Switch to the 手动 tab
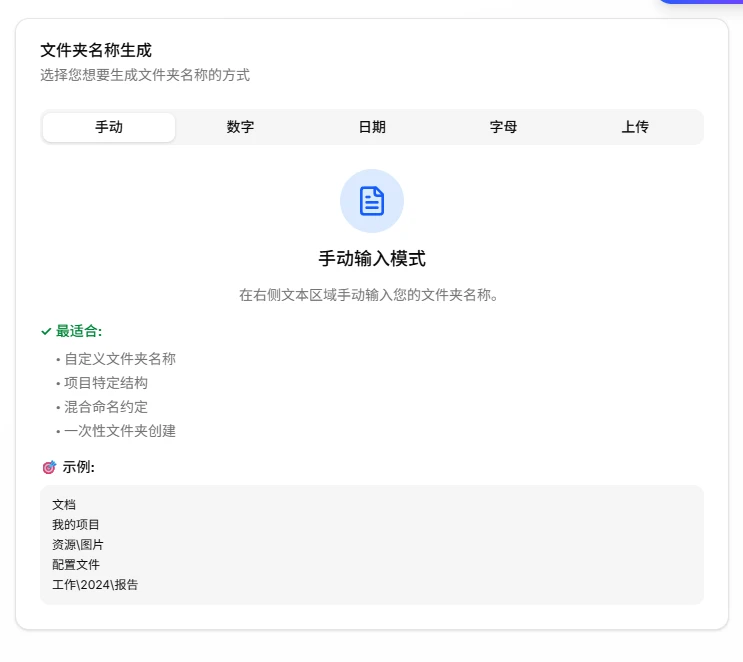The image size is (743, 662). pos(109,127)
